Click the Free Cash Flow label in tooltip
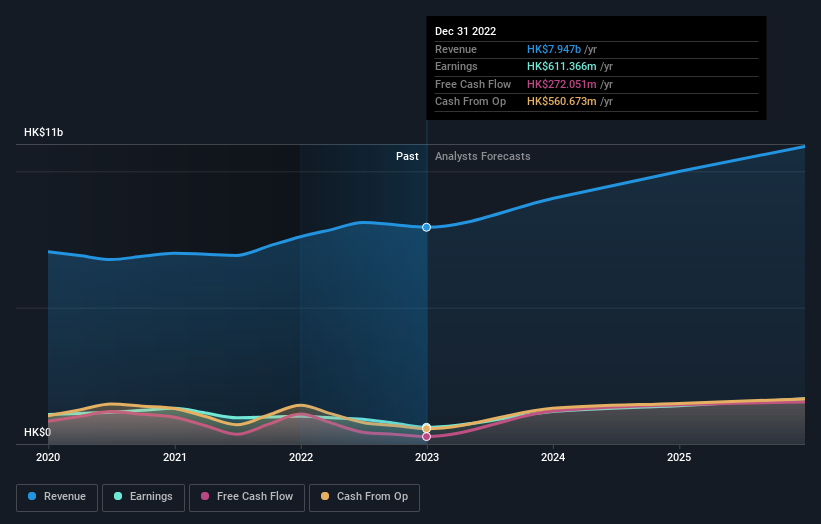 473,84
